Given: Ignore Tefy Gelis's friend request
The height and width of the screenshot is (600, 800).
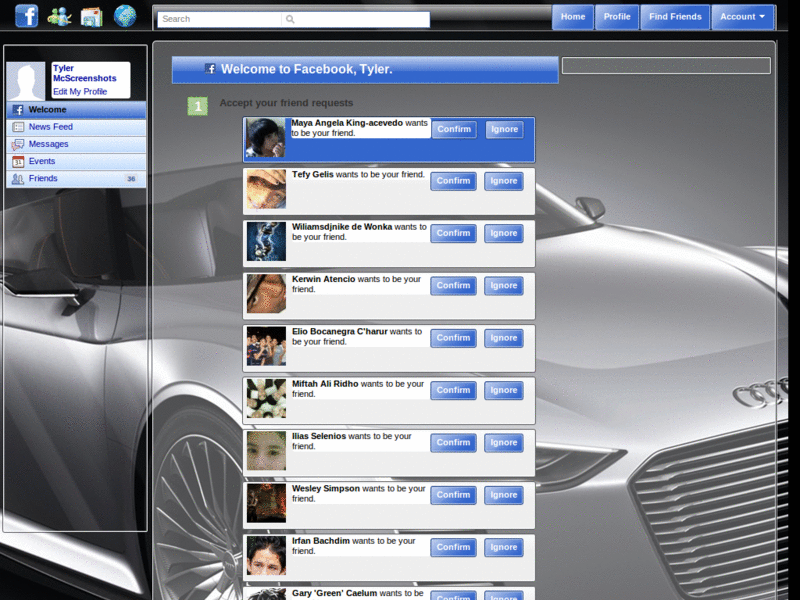Looking at the screenshot, I should (x=503, y=181).
